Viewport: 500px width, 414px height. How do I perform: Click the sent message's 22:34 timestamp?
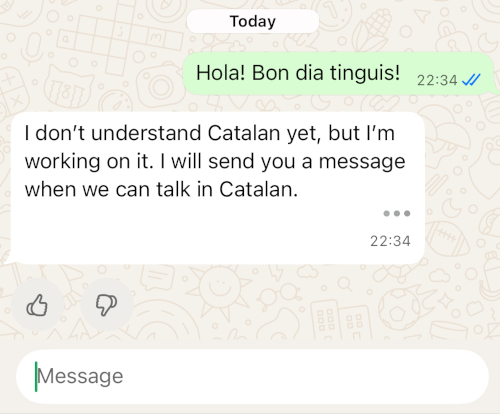point(437,80)
